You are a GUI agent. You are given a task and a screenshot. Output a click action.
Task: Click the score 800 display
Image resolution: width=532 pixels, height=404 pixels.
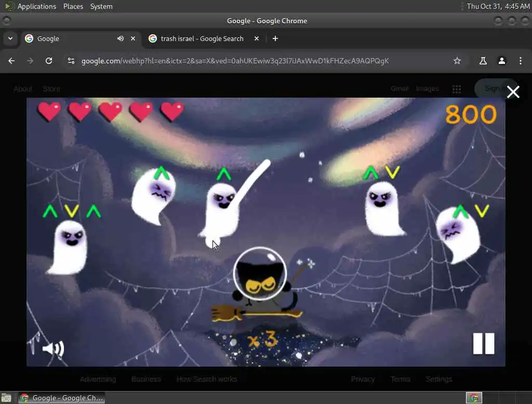(471, 114)
